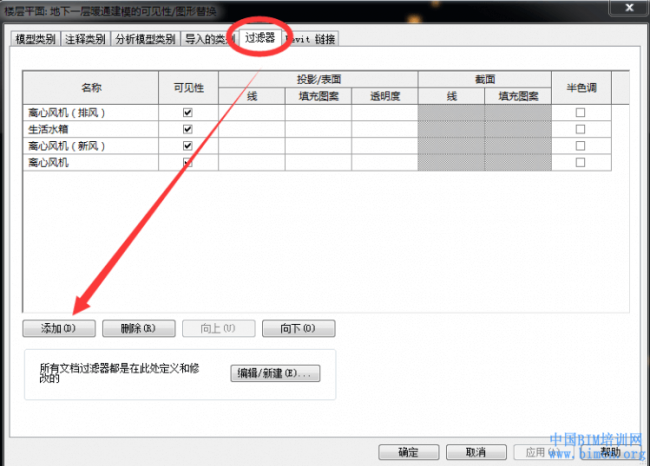The width and height of the screenshot is (650, 466).
Task: Move filter down with 向下 button
Action: click(x=298, y=328)
